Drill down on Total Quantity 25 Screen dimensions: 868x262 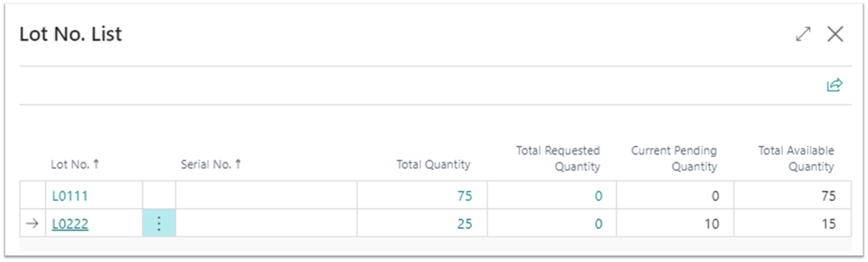[x=464, y=224]
